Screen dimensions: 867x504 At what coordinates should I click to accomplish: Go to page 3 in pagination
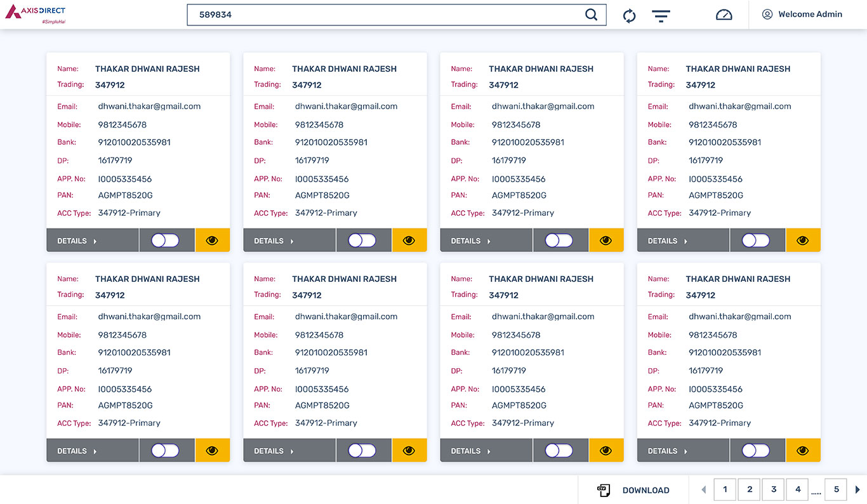click(x=774, y=489)
